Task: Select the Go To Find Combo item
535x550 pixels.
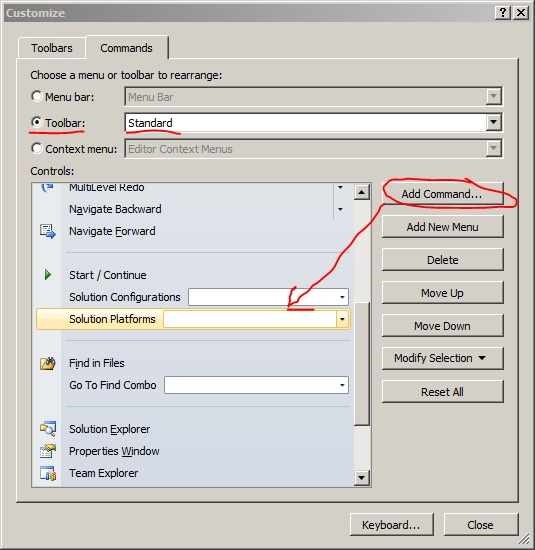Action: (x=193, y=385)
